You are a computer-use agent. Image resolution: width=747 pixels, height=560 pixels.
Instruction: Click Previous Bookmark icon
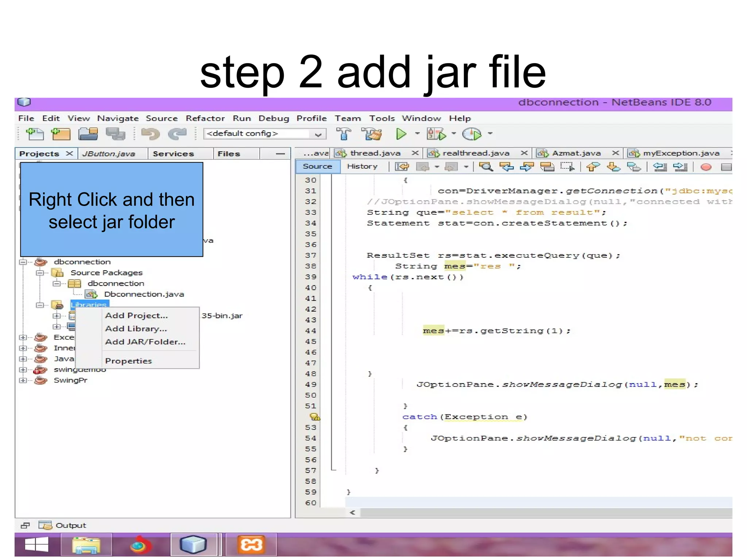(593, 167)
